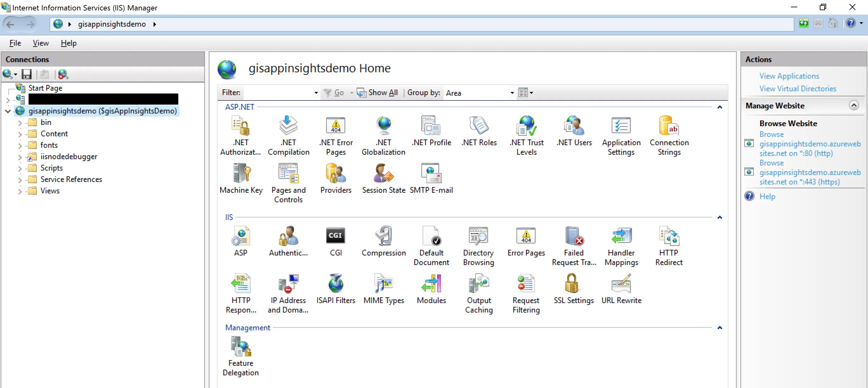This screenshot has height=388, width=868.
Task: Open Pages and Controls feature
Action: (x=288, y=183)
